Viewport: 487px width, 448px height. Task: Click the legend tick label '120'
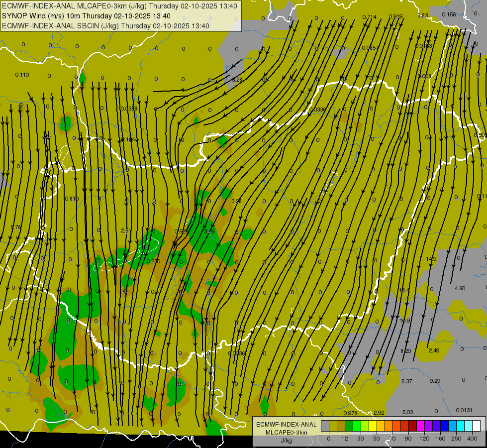[x=425, y=439]
